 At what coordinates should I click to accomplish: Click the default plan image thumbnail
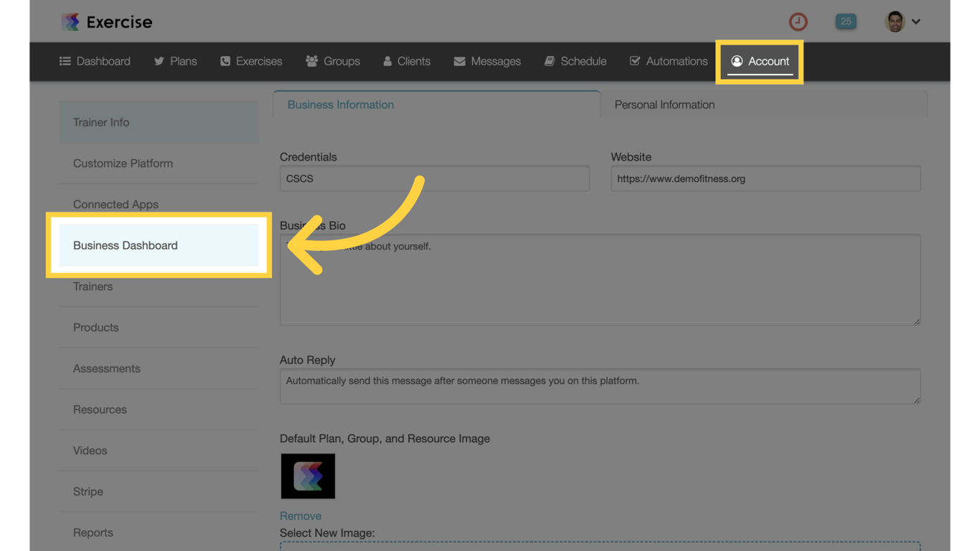[308, 476]
